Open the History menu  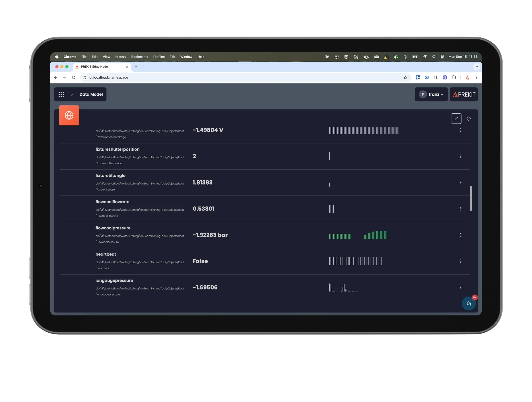[121, 57]
